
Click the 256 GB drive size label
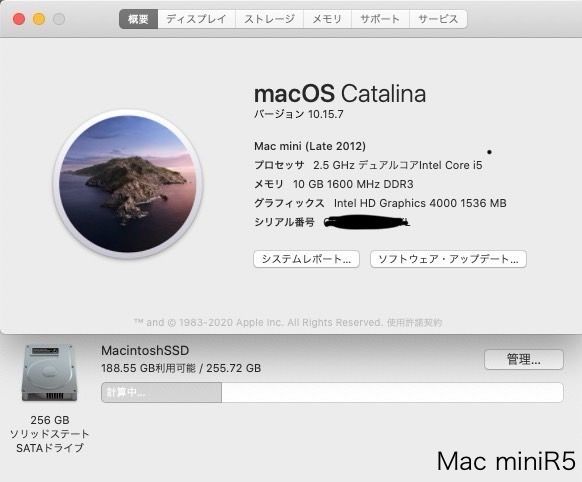coord(50,420)
